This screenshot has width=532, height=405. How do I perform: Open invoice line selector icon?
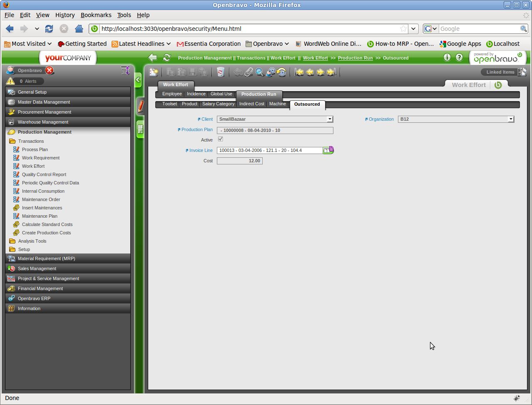click(328, 150)
